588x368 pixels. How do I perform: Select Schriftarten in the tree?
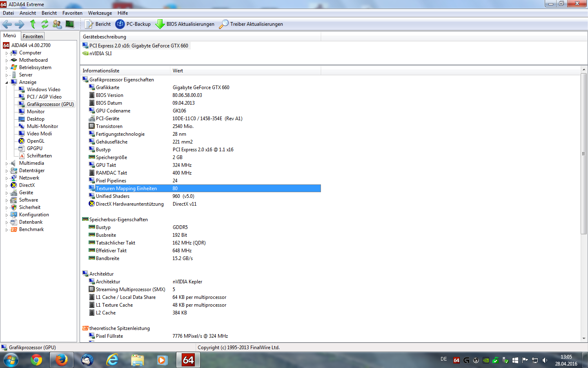39,156
